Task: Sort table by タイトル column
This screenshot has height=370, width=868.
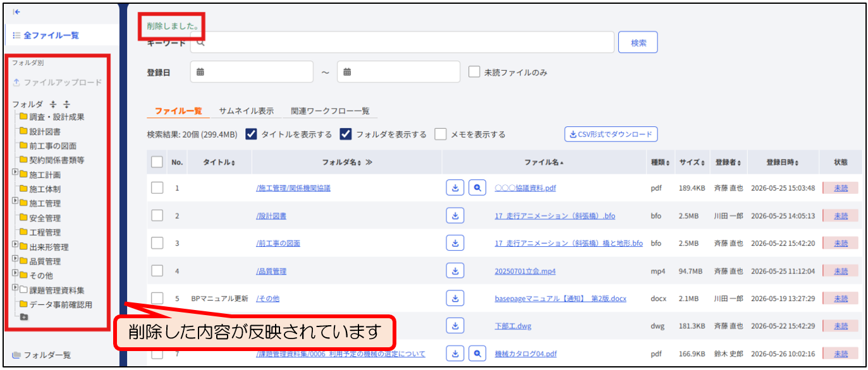Action: [219, 162]
